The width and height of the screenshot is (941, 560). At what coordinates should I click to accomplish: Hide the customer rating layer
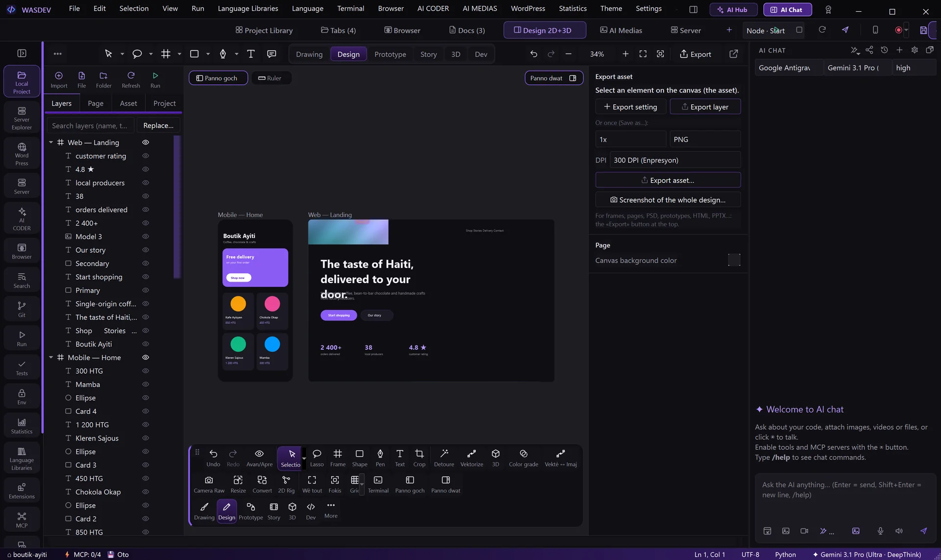(x=146, y=156)
